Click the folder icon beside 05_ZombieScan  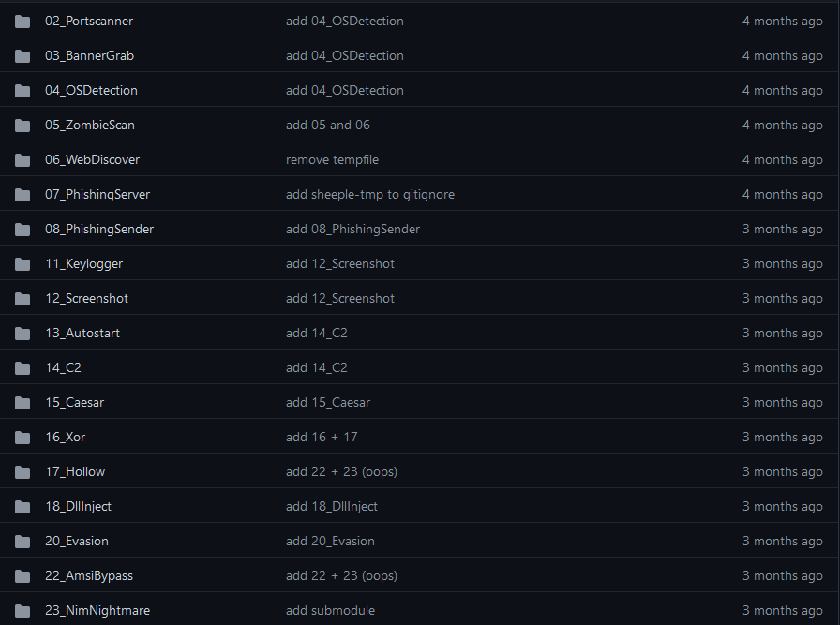point(22,125)
